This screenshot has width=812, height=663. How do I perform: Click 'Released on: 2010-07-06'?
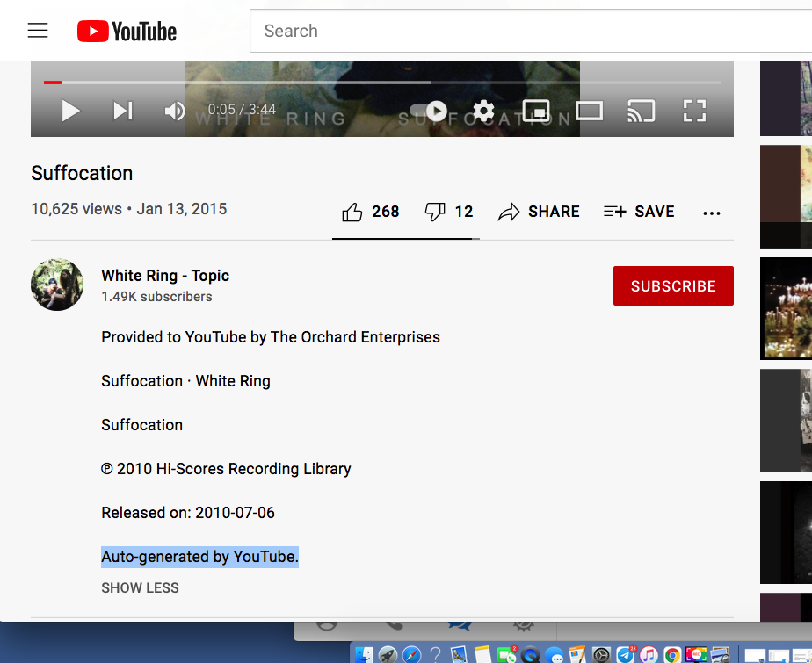tap(188, 513)
